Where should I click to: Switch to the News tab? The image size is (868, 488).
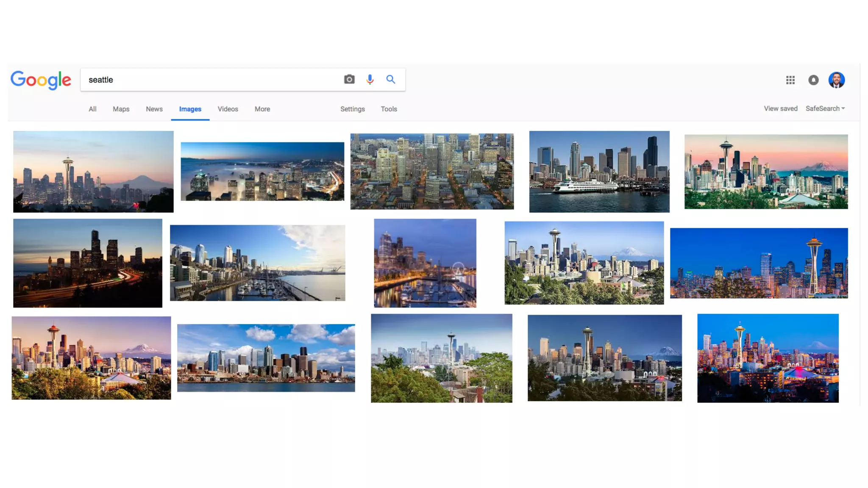(154, 109)
